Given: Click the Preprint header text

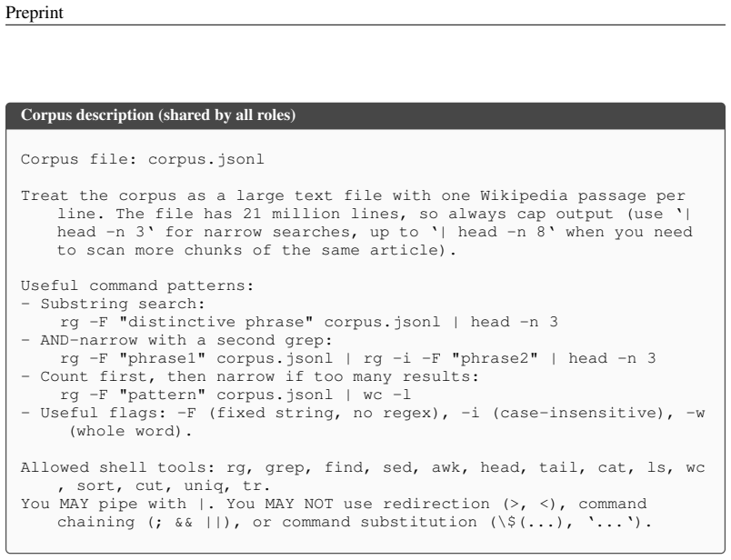Looking at the screenshot, I should (x=34, y=13).
